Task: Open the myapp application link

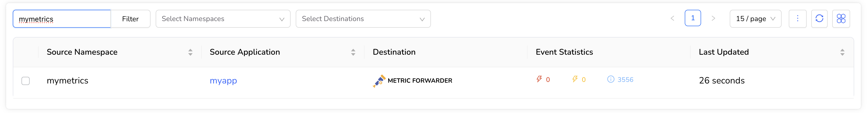Action: point(223,81)
